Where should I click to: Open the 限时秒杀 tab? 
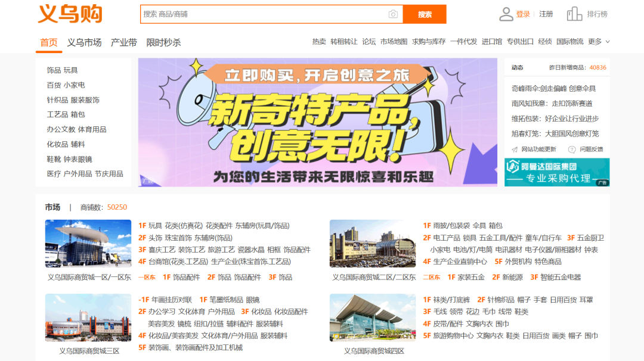[x=163, y=42]
